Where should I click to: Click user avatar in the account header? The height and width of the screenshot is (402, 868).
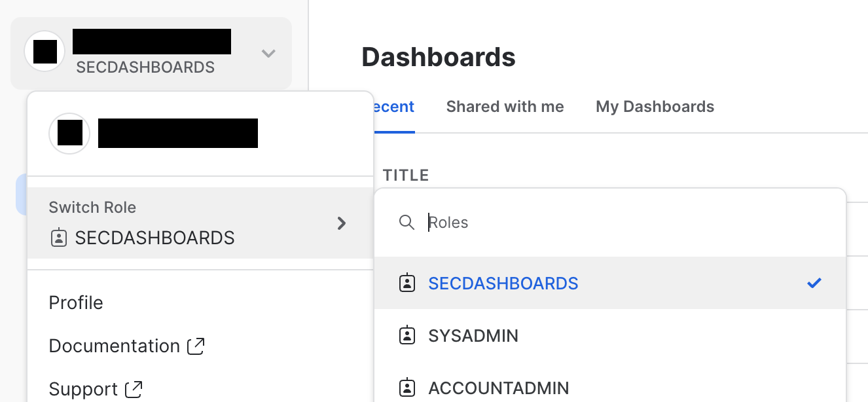tap(45, 51)
